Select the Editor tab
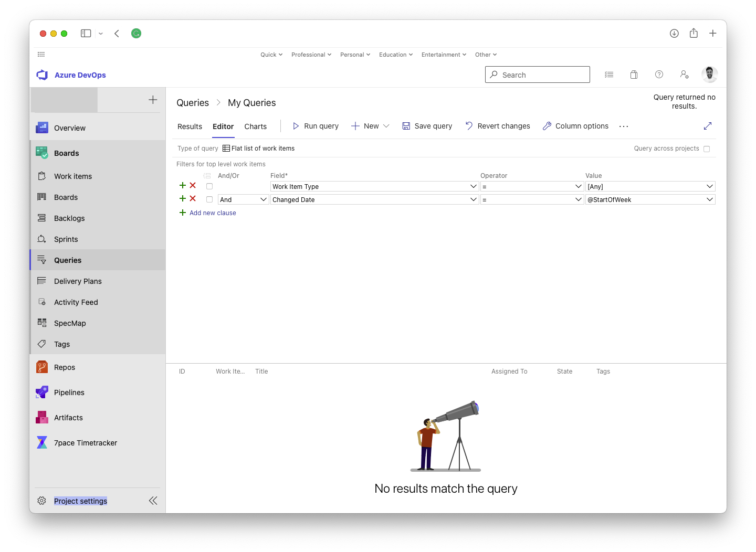This screenshot has height=552, width=756. point(223,126)
